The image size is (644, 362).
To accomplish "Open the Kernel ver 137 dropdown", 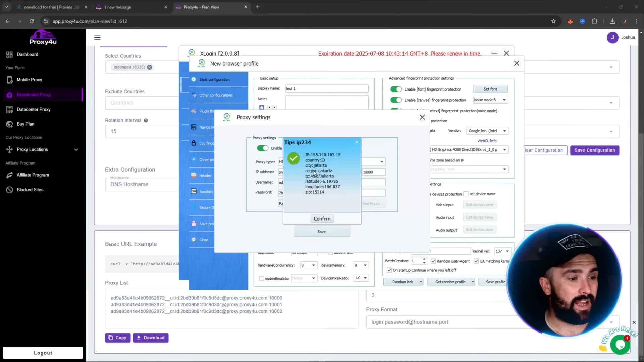I will [x=502, y=251].
